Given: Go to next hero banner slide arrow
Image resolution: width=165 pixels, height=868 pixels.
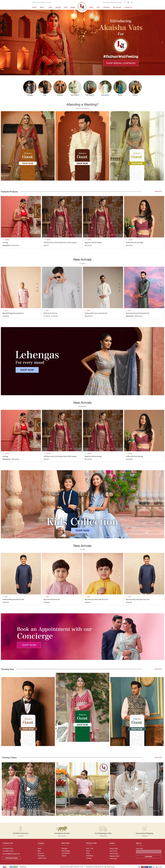Looking at the screenshot, I should pyautogui.click(x=162, y=42).
